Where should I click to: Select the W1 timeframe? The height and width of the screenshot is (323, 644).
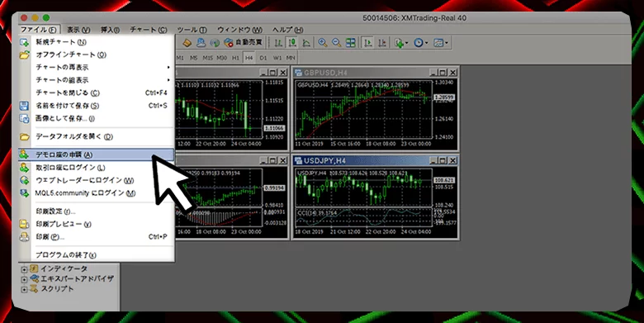point(277,58)
